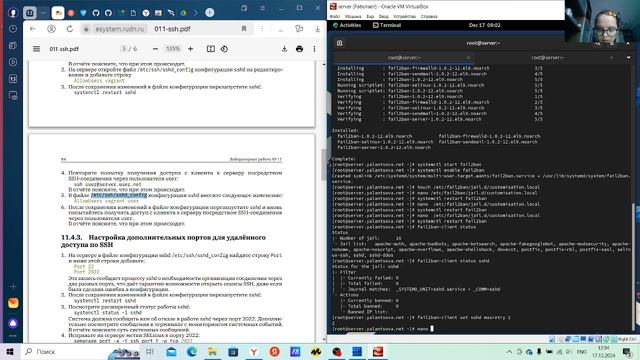
Task: Open the Terminal app menu in GNOME bar
Action: coord(387,25)
